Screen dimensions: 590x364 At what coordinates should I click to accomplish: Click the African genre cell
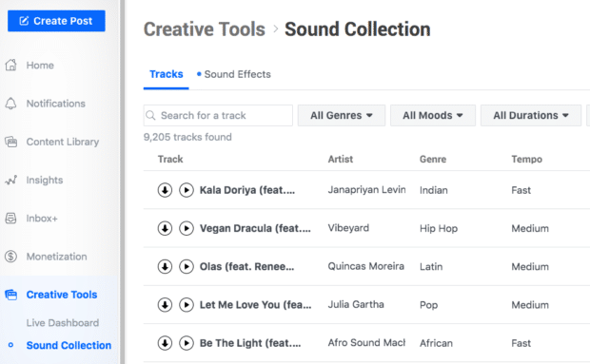pos(436,343)
